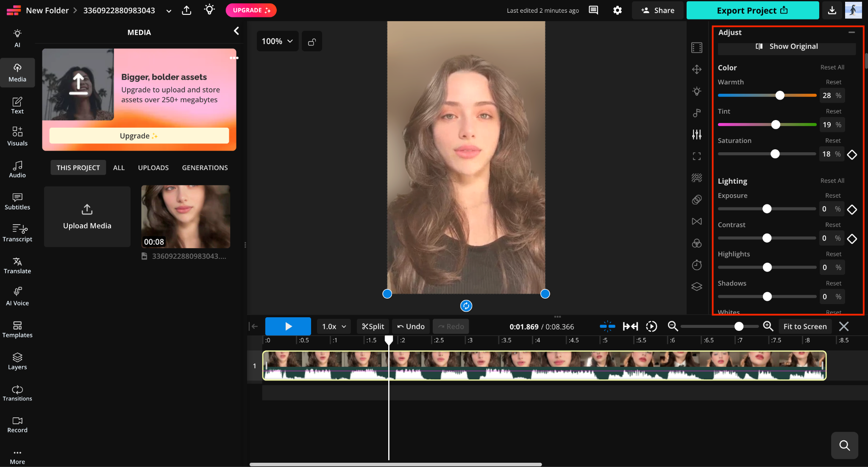The height and width of the screenshot is (467, 868).
Task: Toggle the Exposure keyframe diamond
Action: [x=852, y=209]
